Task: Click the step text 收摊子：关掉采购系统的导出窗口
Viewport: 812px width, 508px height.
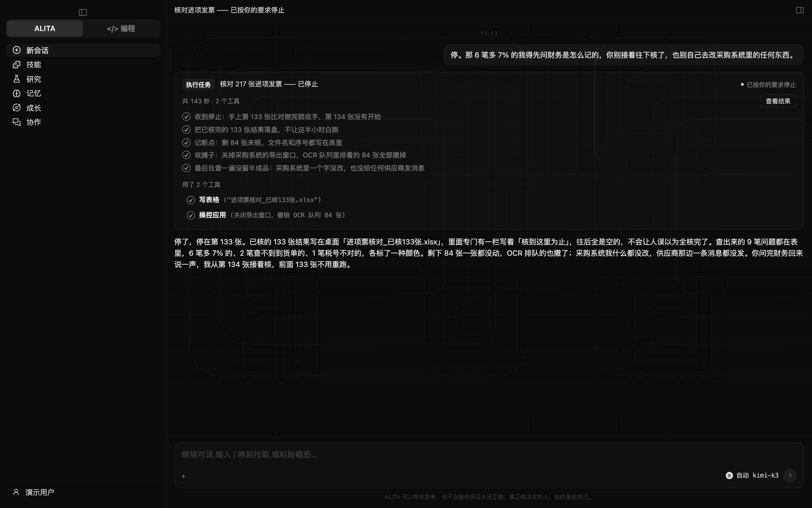Action: click(x=300, y=155)
